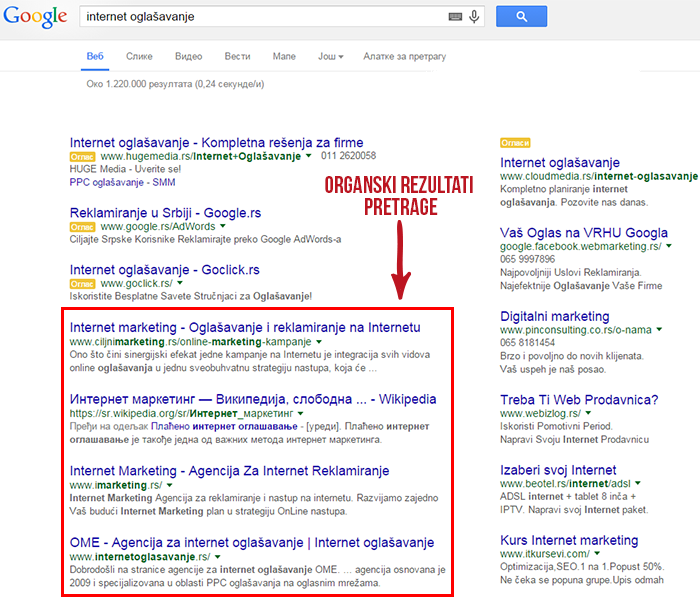Open the Видео tab
700x600 pixels.
(x=188, y=57)
